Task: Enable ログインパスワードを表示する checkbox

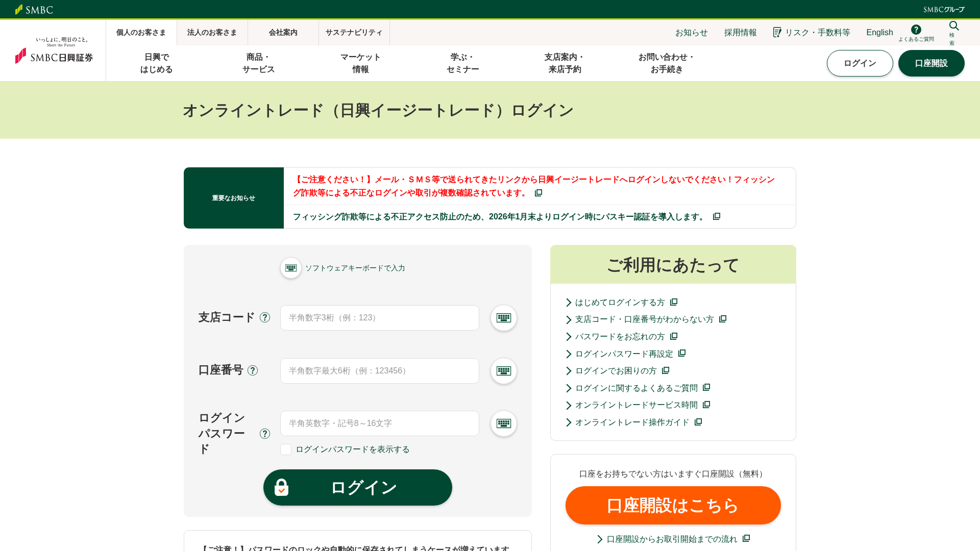Action: [x=286, y=449]
